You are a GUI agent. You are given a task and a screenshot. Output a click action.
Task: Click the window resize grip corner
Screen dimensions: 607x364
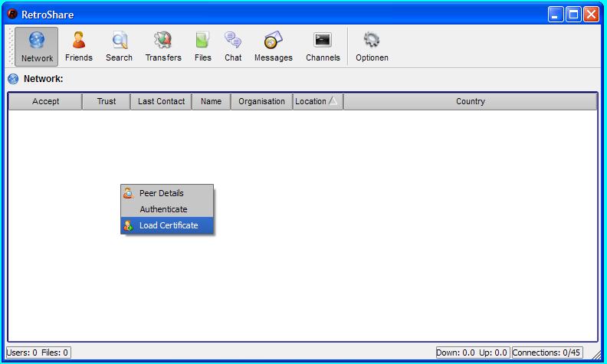click(596, 354)
